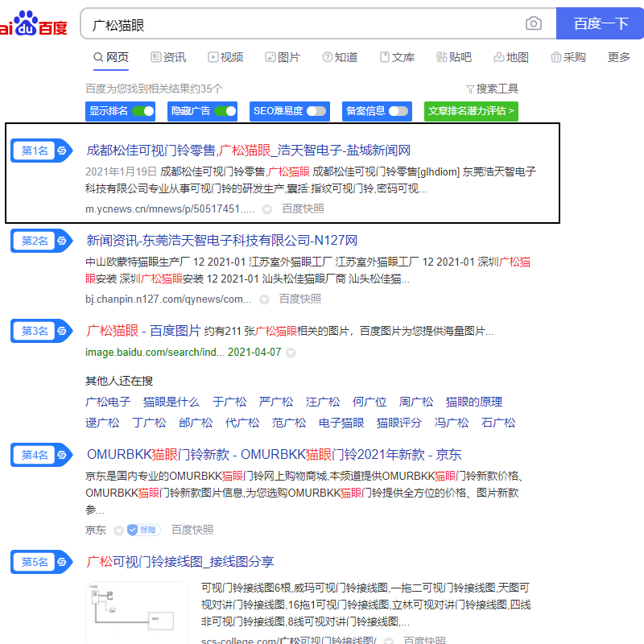Click the refresh icon on 第5名 badge
The image size is (644, 644).
[x=62, y=562]
